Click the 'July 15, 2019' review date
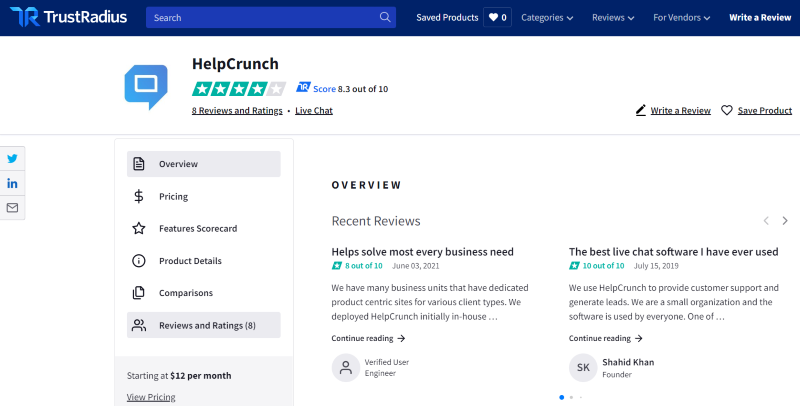 click(656, 266)
